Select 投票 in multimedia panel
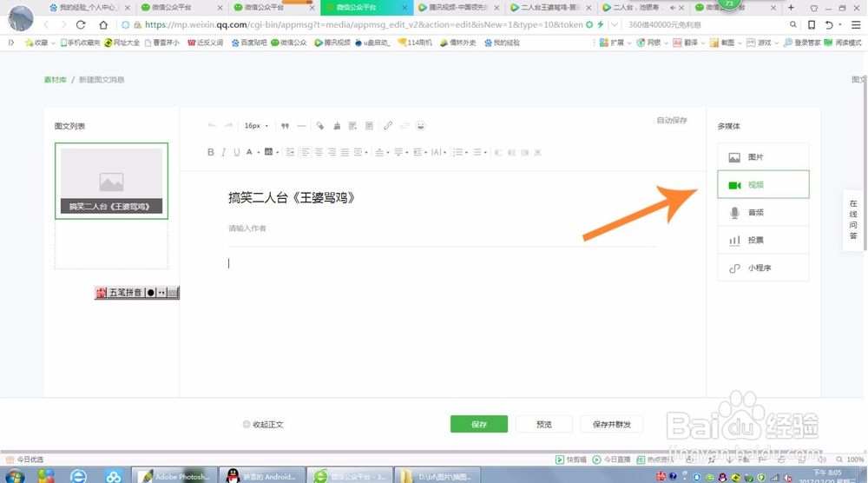868x483 pixels. pyautogui.click(x=763, y=240)
